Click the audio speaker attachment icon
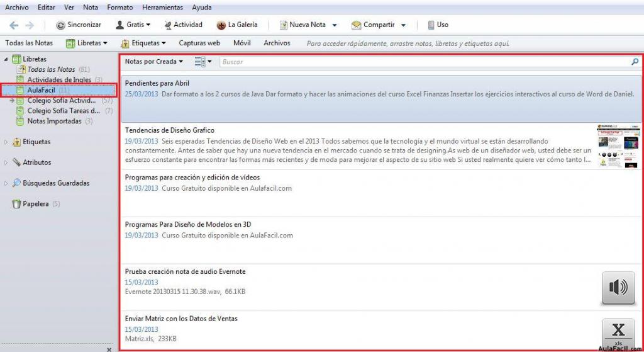Screen dimensions: 644x352 click(x=618, y=287)
